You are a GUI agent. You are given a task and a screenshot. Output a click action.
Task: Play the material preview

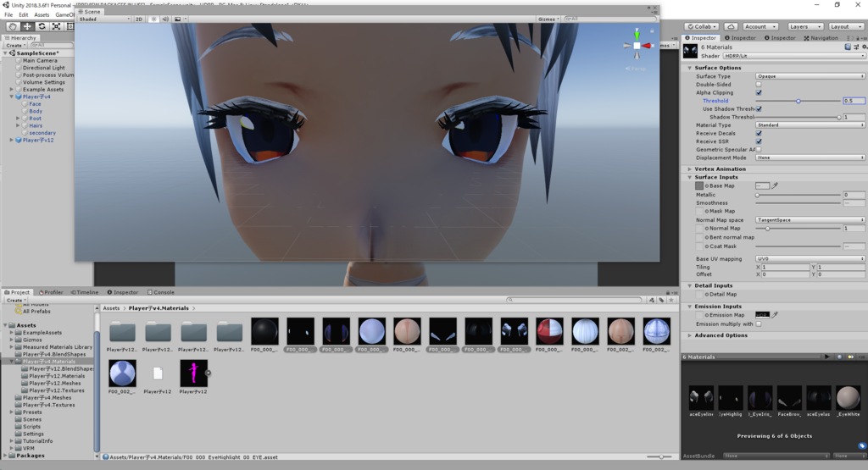coord(827,357)
